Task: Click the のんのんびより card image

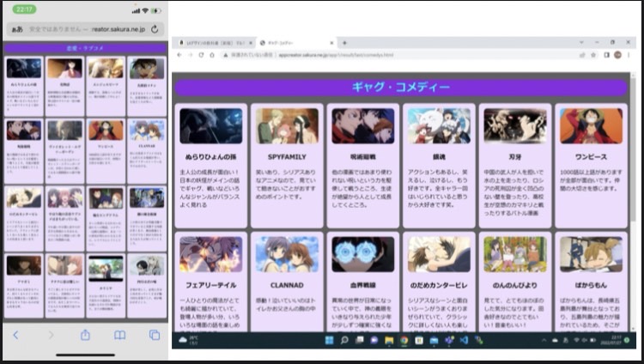Action: pos(514,254)
